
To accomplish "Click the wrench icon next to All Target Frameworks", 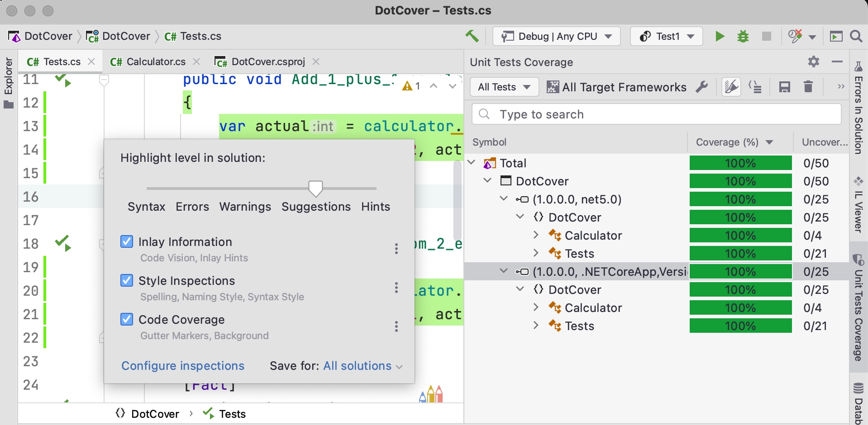I will pos(702,86).
